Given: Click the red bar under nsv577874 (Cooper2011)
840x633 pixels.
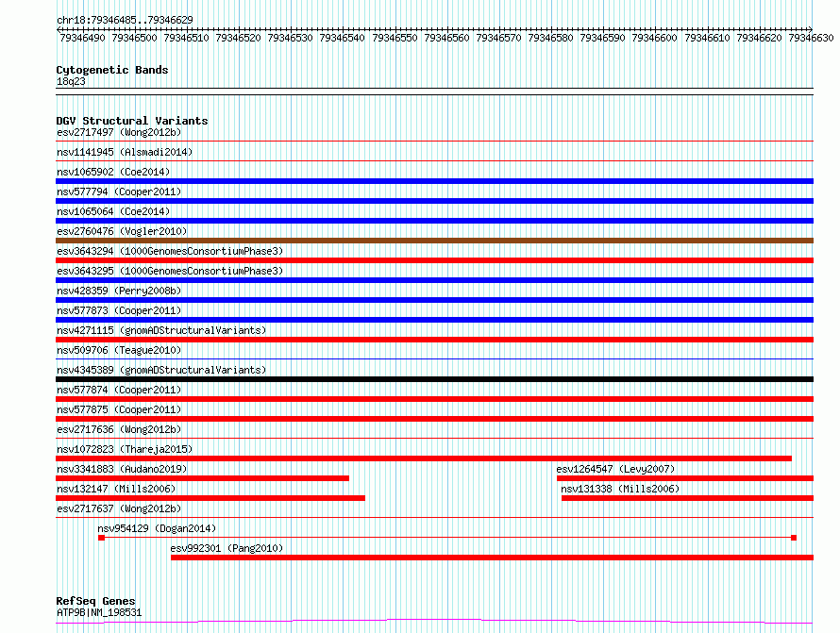Looking at the screenshot, I should tap(434, 399).
